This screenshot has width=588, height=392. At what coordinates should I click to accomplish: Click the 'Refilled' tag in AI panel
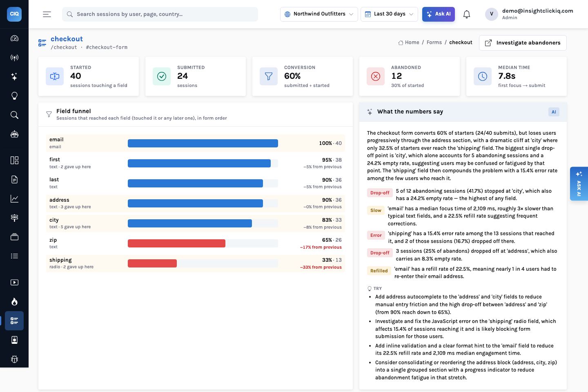[379, 271]
